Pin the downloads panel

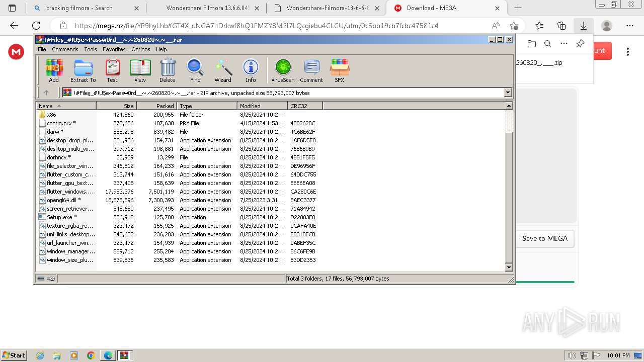(580, 44)
